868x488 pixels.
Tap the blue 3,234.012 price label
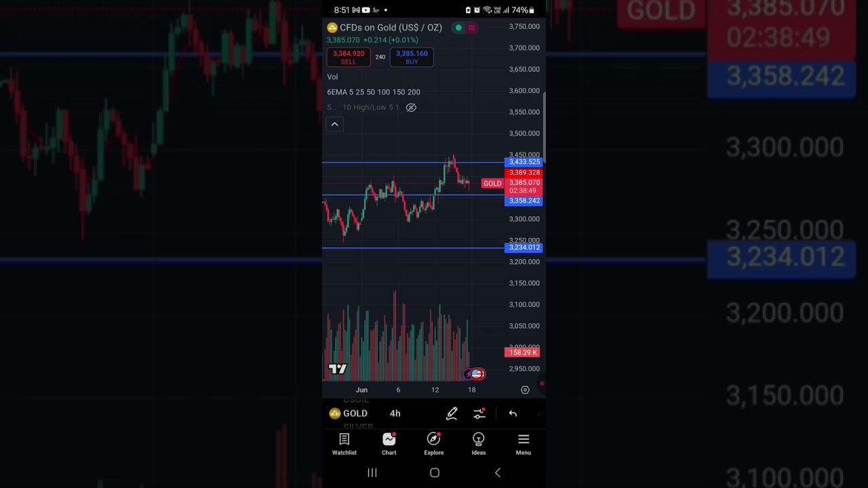pyautogui.click(x=524, y=247)
